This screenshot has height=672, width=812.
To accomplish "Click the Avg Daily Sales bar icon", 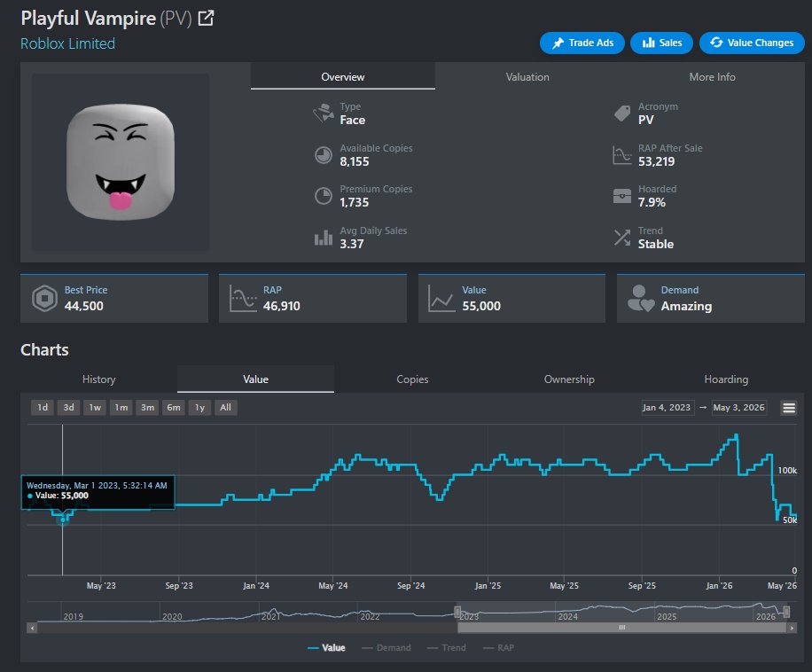I will click(324, 237).
